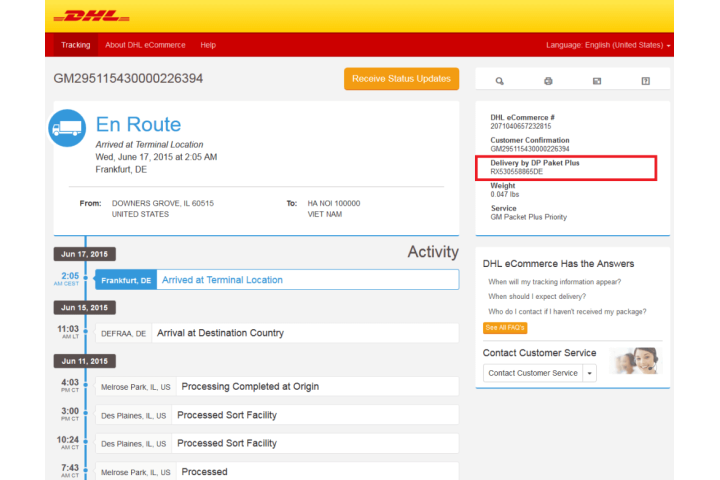The height and width of the screenshot is (480, 720).
Task: Click the Frankfurt, DE location tag
Action: pos(126,280)
